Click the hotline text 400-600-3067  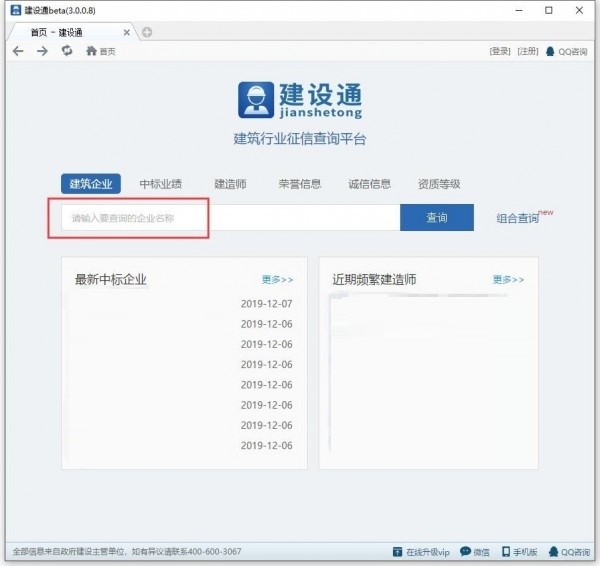coord(215,552)
